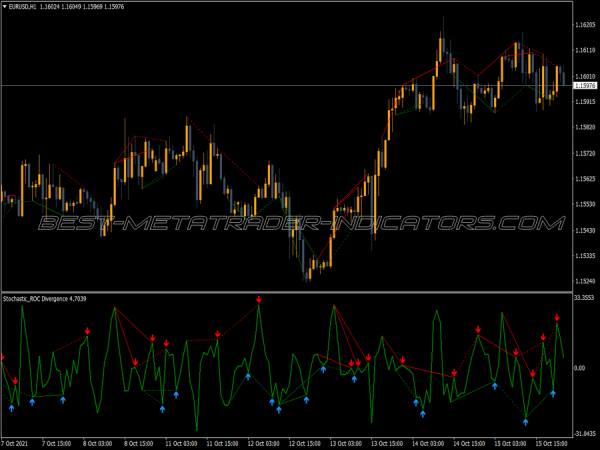This screenshot has width=600, height=450.
Task: Click the EURUSD,H1 chart title text
Action: [23, 7]
